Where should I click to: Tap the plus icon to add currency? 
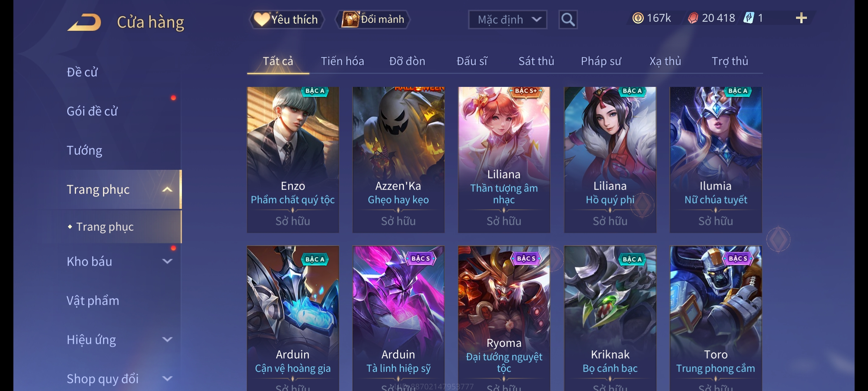[801, 18]
